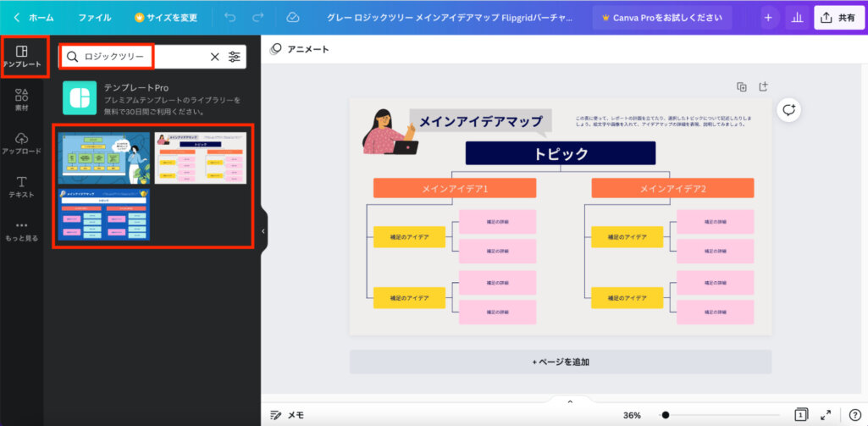
Task: Select the 素材 sidebar tab
Action: tap(21, 100)
